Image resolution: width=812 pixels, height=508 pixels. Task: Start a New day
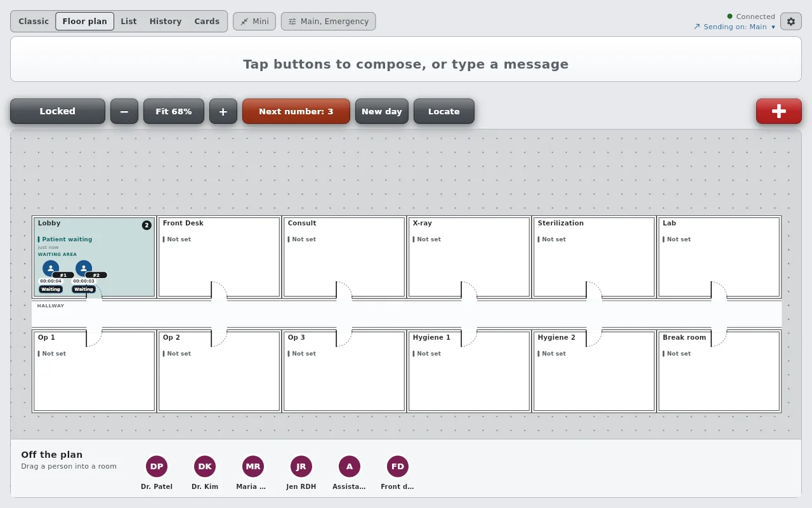pos(382,111)
